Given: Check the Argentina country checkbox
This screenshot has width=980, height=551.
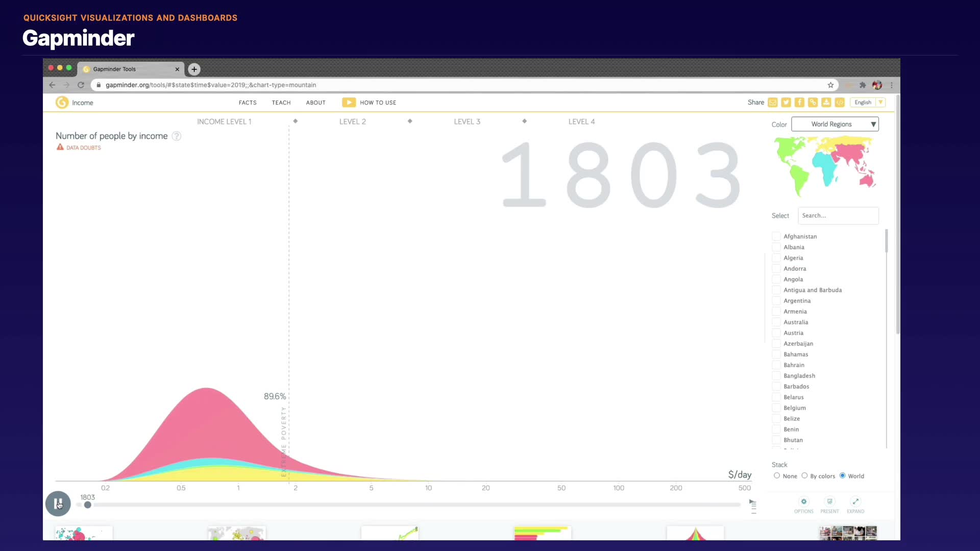Looking at the screenshot, I should click(x=776, y=300).
